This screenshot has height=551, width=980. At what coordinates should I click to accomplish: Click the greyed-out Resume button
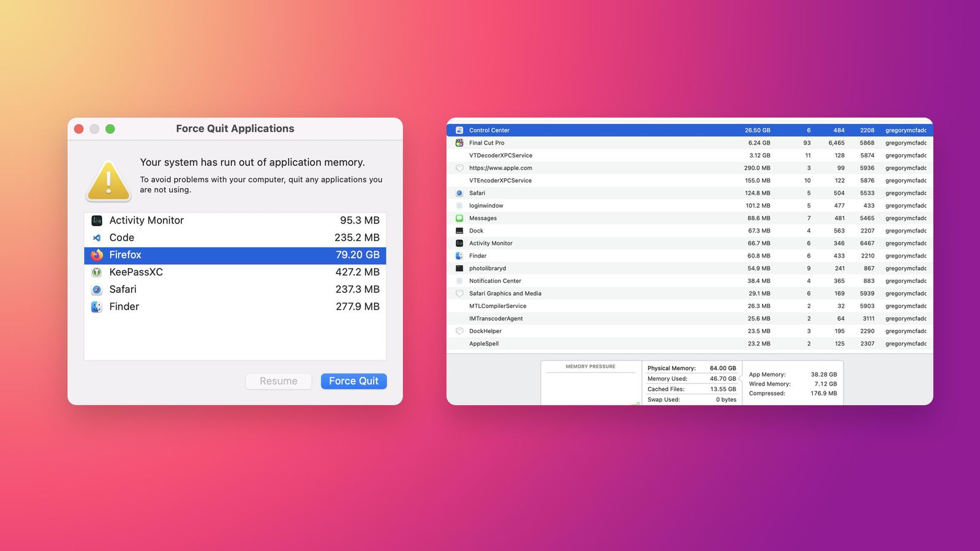[279, 381]
